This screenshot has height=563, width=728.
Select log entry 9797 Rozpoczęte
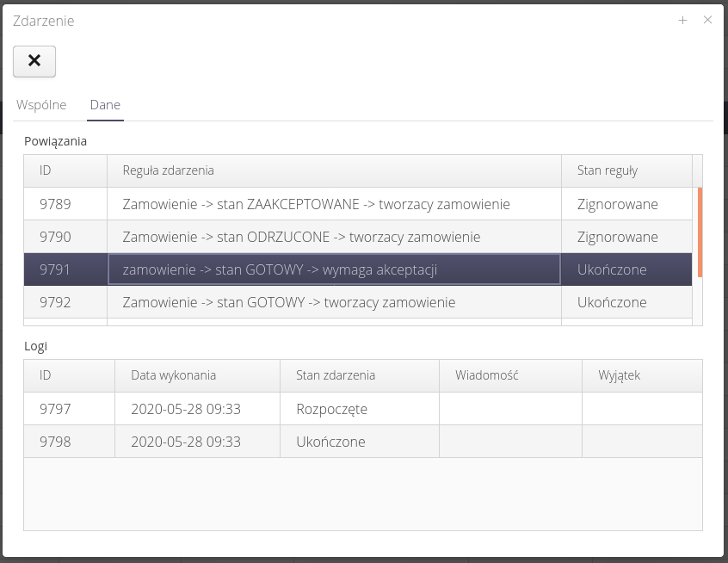tap(331, 409)
